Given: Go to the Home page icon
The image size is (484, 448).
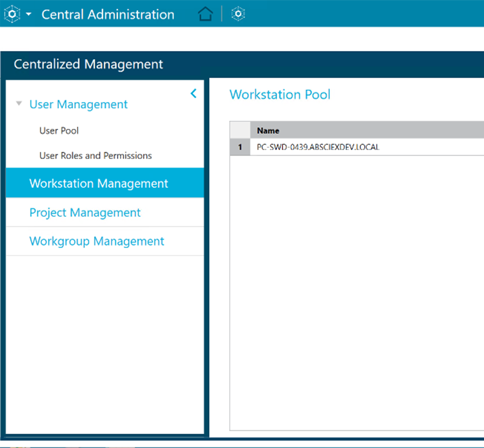Looking at the screenshot, I should pos(206,14).
